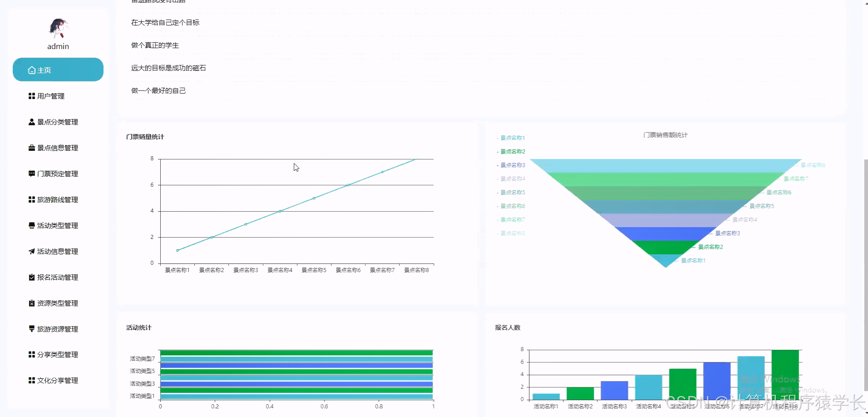Click the 景点名称6 label right of the funnel
This screenshot has height=417, width=868.
(x=779, y=192)
